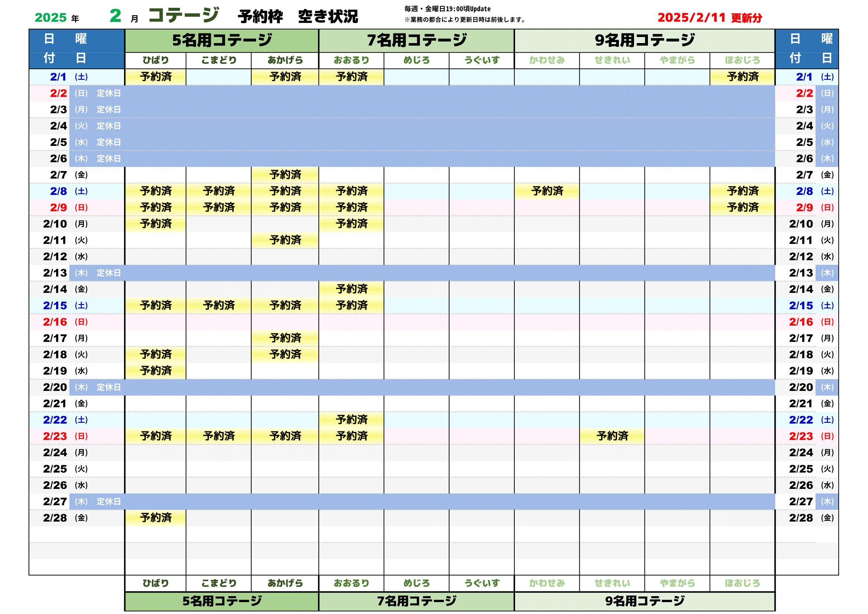
Task: Click 2/9 ほおじろ 予約済 cell
Action: (x=743, y=208)
